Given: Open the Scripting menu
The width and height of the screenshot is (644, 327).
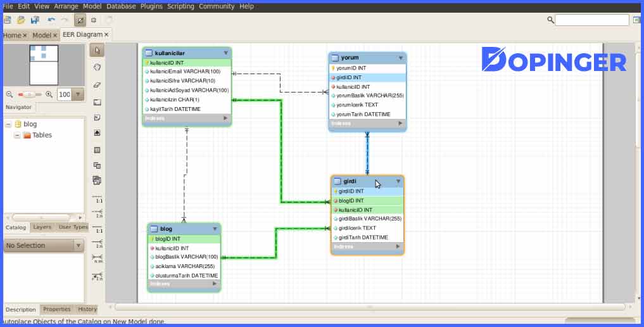Looking at the screenshot, I should [x=180, y=6].
